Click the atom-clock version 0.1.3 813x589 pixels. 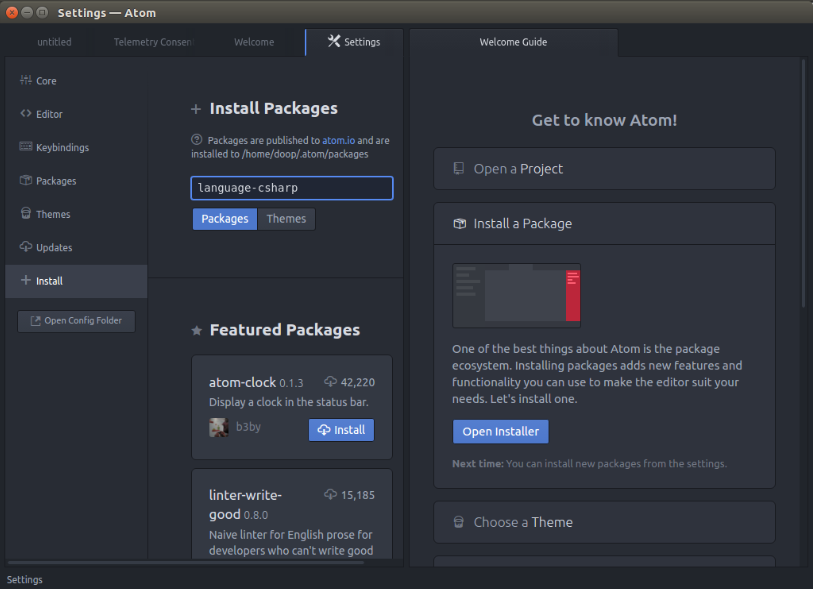point(291,383)
